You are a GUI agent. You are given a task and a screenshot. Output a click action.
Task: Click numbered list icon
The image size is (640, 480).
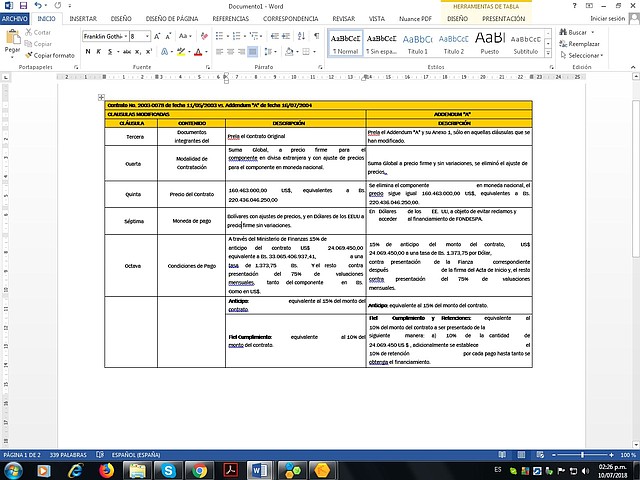click(x=236, y=36)
